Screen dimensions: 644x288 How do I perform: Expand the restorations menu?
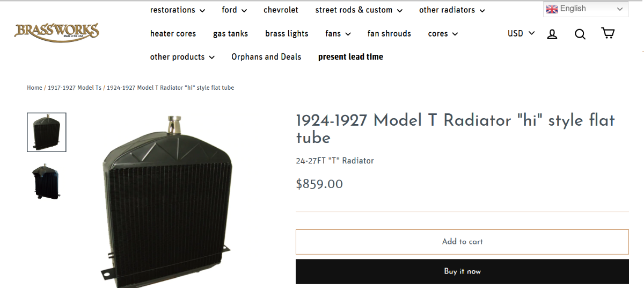pos(177,10)
